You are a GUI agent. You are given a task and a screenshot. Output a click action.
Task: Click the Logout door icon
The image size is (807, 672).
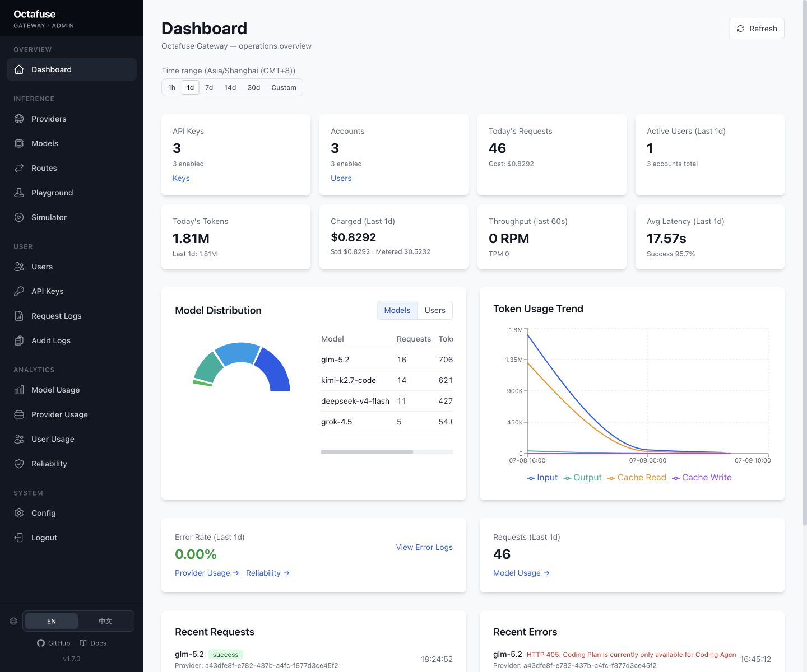pos(19,538)
